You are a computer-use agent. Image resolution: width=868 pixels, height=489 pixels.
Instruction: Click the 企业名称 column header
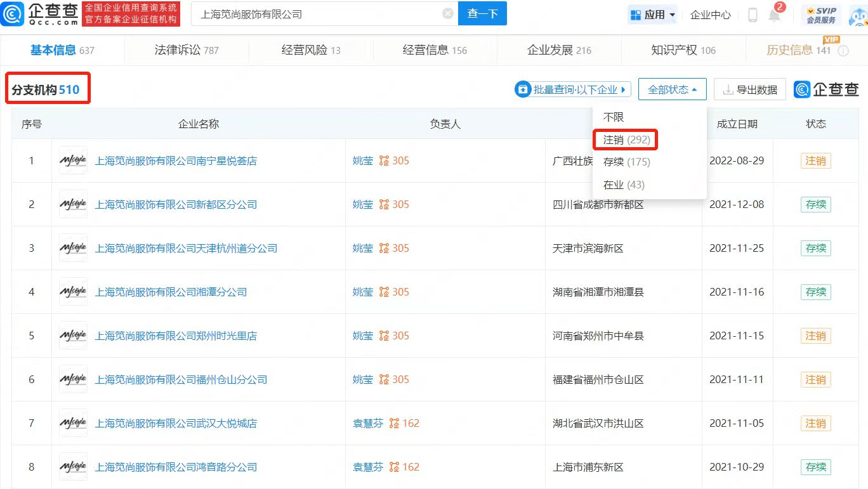(x=199, y=124)
